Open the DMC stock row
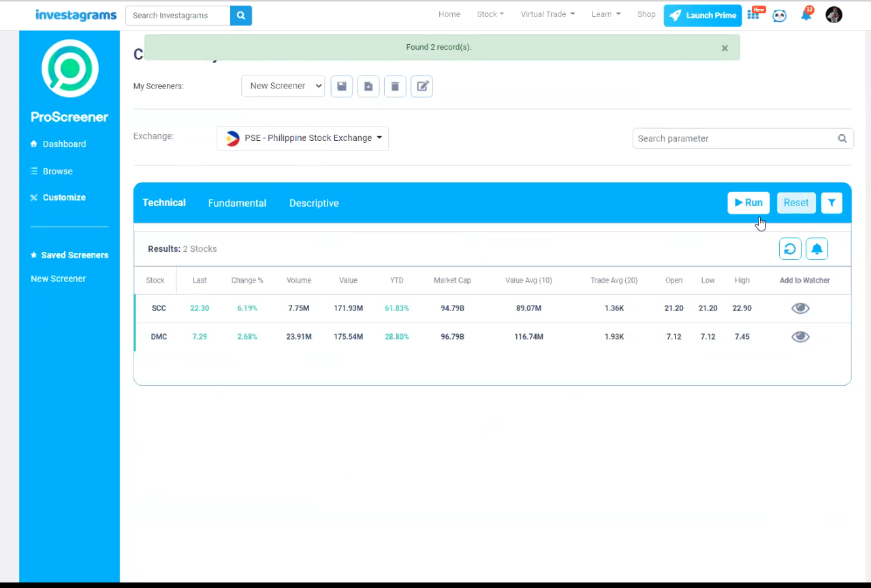The height and width of the screenshot is (588, 871). [493, 337]
